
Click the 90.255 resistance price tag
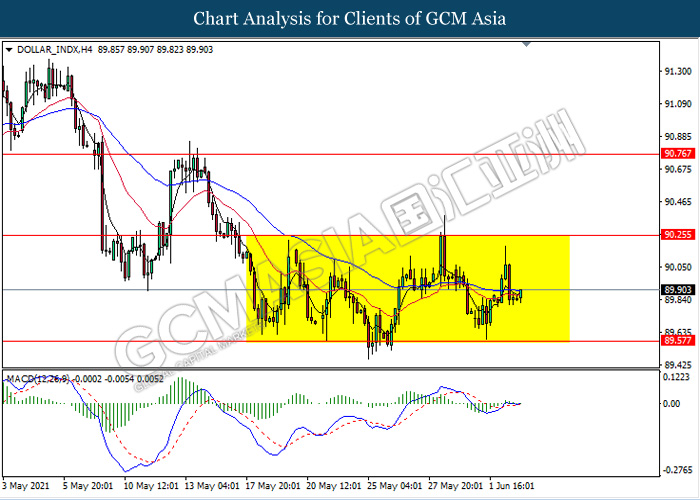pyautogui.click(x=678, y=235)
